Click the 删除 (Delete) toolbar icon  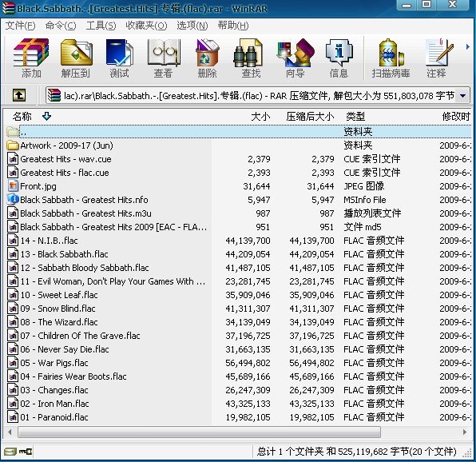pyautogui.click(x=208, y=52)
